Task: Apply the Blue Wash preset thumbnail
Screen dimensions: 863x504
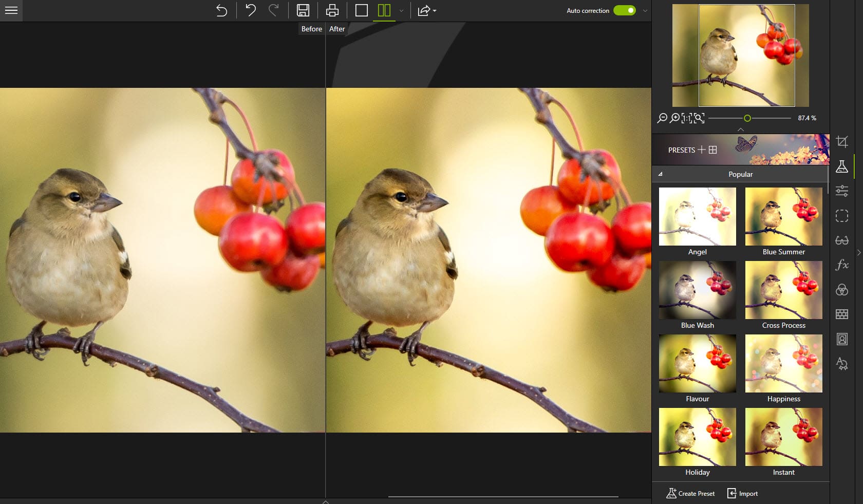Action: coord(698,290)
